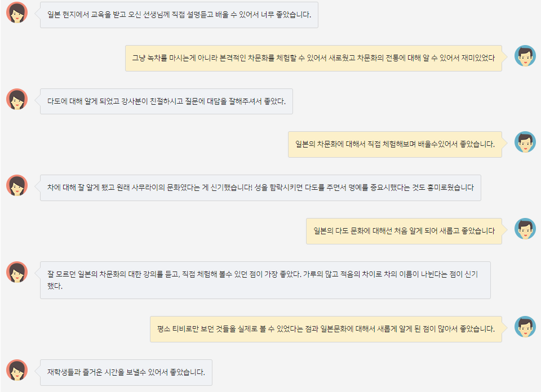Click the pointer tail of the 평소 티비로만 bubble
The height and width of the screenshot is (392, 541).
click(505, 327)
